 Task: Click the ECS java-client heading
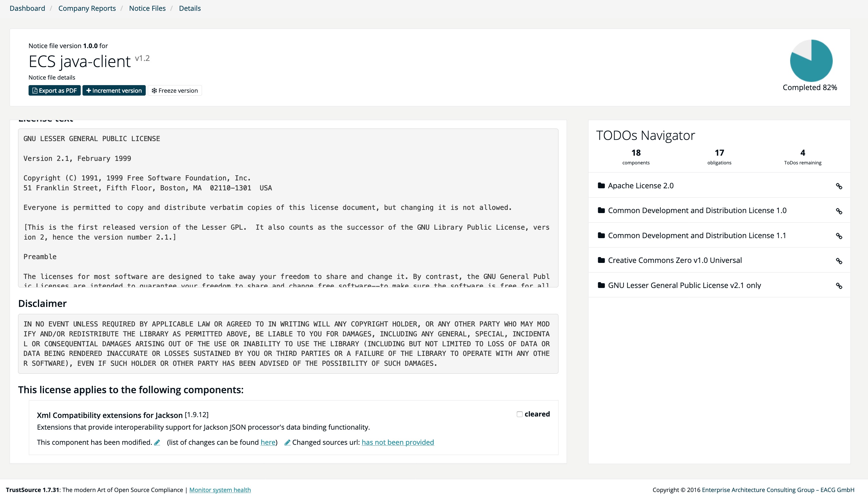pyautogui.click(x=80, y=62)
